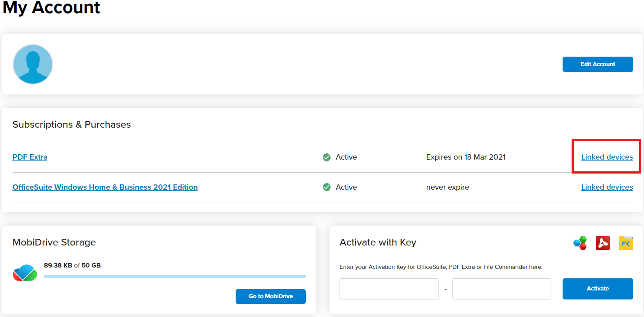Go to MobiDrive button
This screenshot has width=644, height=317.
click(x=271, y=296)
